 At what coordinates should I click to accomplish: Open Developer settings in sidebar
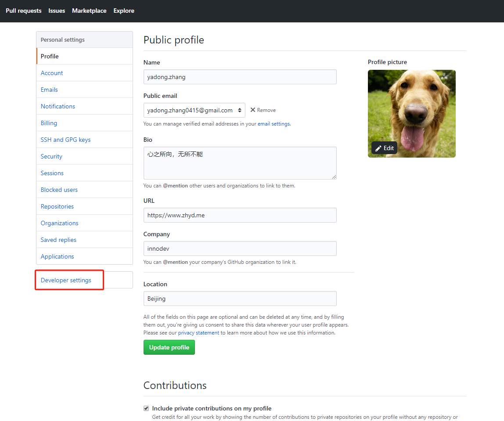66,280
